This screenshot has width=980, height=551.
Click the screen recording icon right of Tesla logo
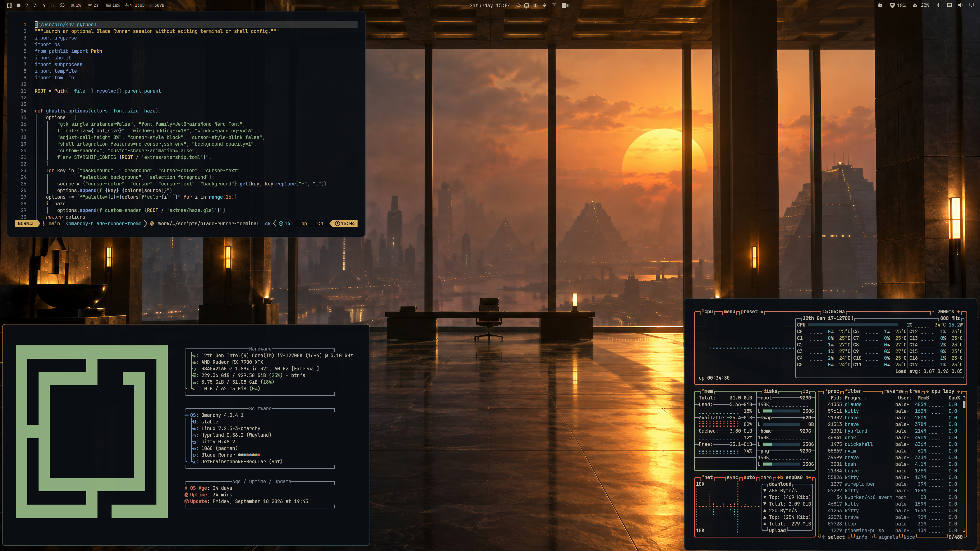565,5
